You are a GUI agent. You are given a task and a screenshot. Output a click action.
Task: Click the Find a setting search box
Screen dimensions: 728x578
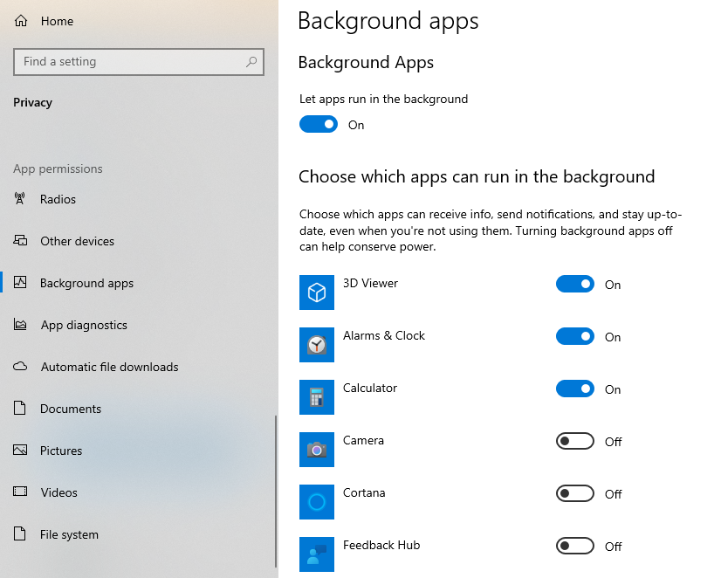click(139, 62)
